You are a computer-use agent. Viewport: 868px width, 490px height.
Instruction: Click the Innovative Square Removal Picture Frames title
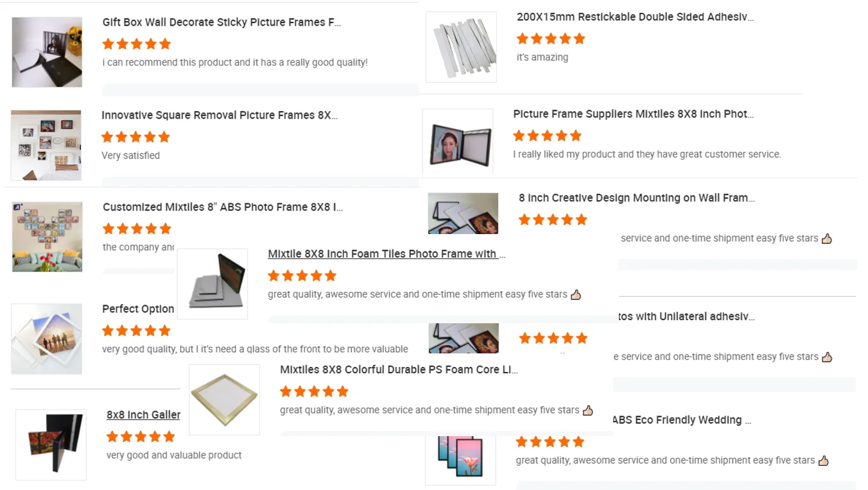tap(220, 115)
